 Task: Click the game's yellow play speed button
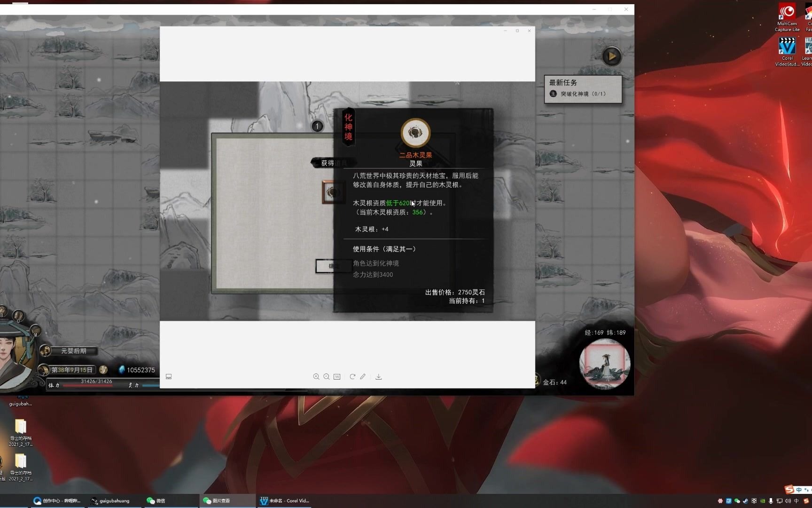pos(612,56)
